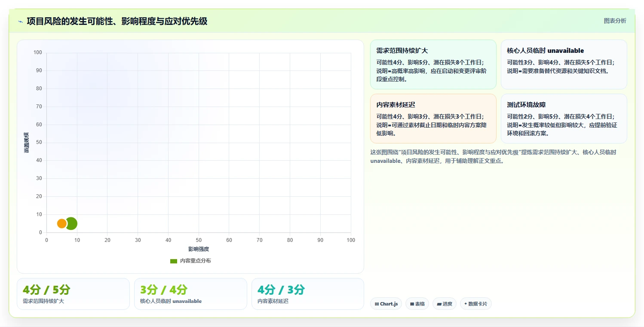Screen dimensions: 644x327
Task: Click the orange bubble in the chart
Action: (62, 223)
